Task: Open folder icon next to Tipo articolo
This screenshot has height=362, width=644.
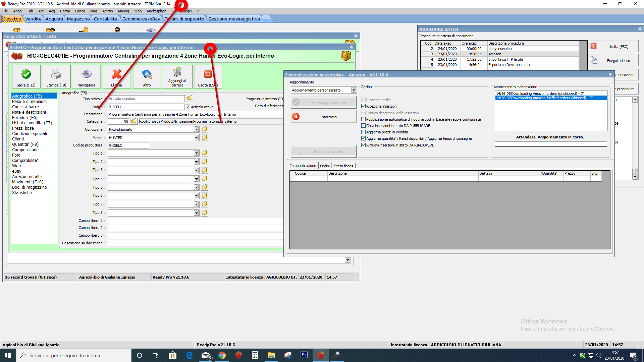Action: coord(190,98)
